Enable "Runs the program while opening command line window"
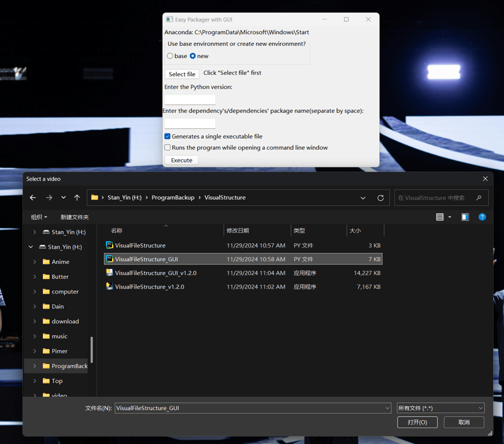This screenshot has height=444, width=504. click(168, 148)
